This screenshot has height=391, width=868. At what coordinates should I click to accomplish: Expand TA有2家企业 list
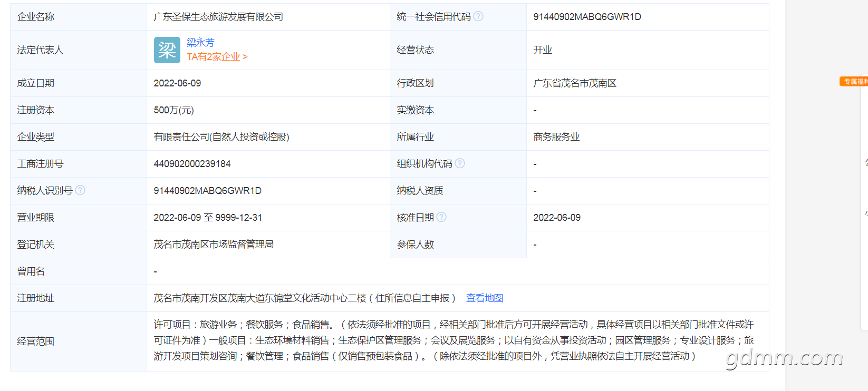click(x=216, y=57)
